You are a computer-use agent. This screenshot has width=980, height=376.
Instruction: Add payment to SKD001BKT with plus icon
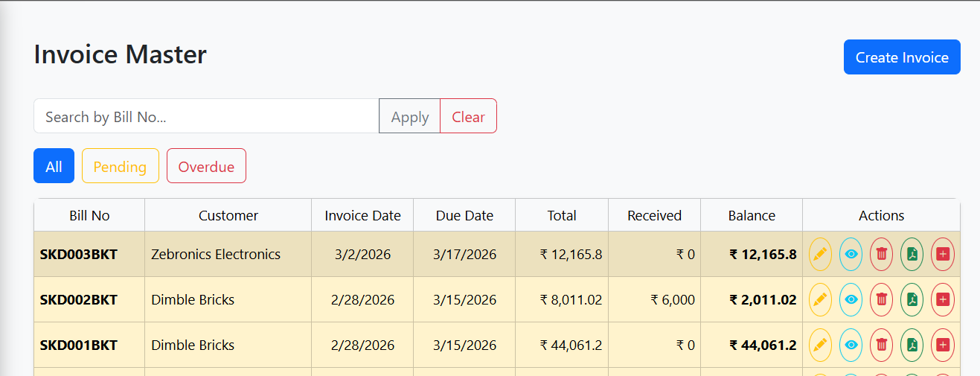pyautogui.click(x=943, y=345)
